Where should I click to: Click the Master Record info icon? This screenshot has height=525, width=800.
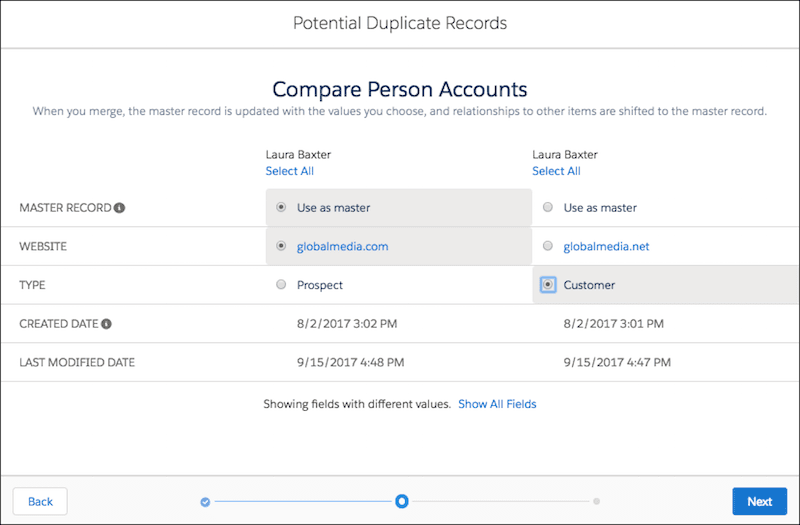click(119, 208)
